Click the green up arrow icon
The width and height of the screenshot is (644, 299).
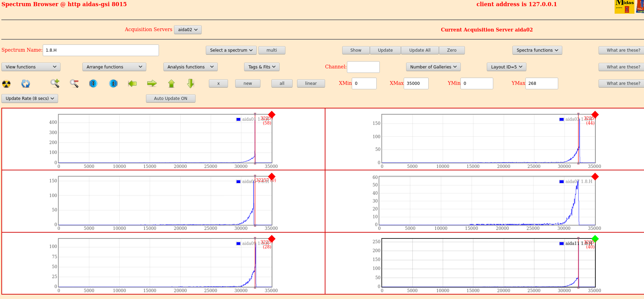[171, 83]
